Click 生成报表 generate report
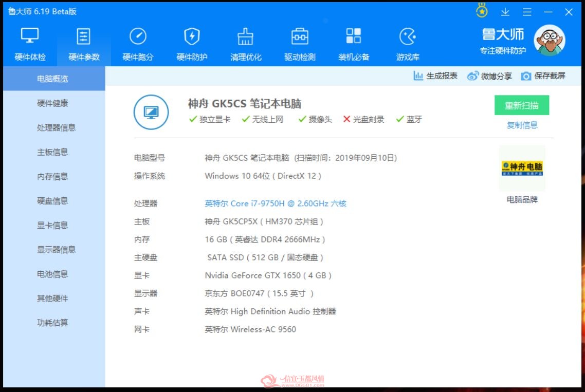Image resolution: width=585 pixels, height=392 pixels. point(435,76)
